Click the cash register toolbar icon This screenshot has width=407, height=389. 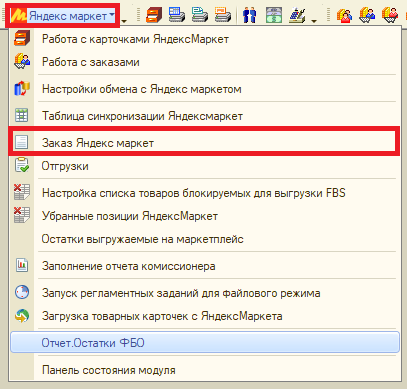pos(297,15)
